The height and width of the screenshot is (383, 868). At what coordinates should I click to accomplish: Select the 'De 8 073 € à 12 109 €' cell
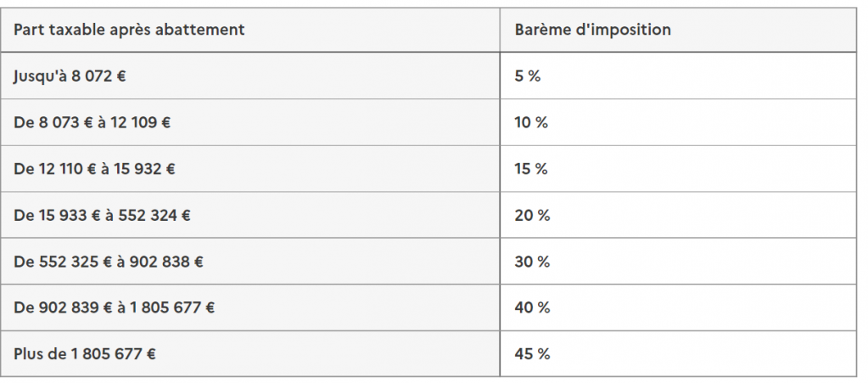(250, 122)
